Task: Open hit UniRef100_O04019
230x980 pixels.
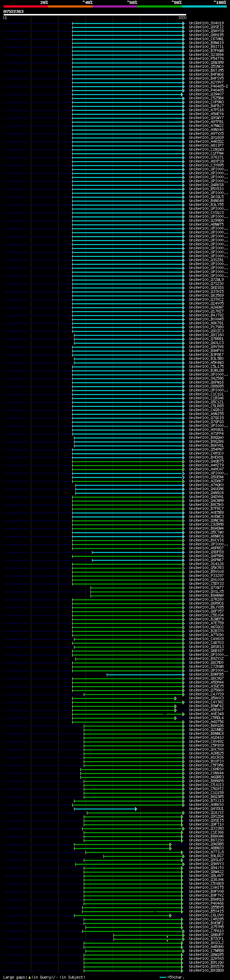Action: (206, 23)
